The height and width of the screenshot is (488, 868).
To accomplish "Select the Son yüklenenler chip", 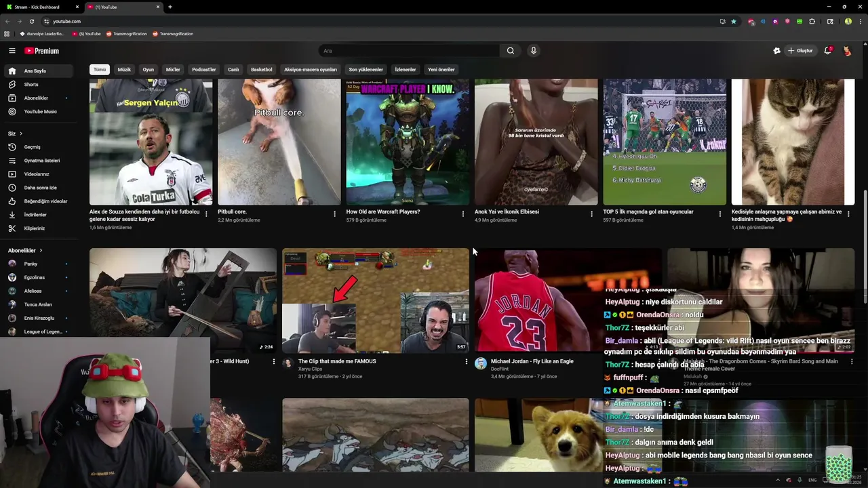I will pyautogui.click(x=366, y=69).
